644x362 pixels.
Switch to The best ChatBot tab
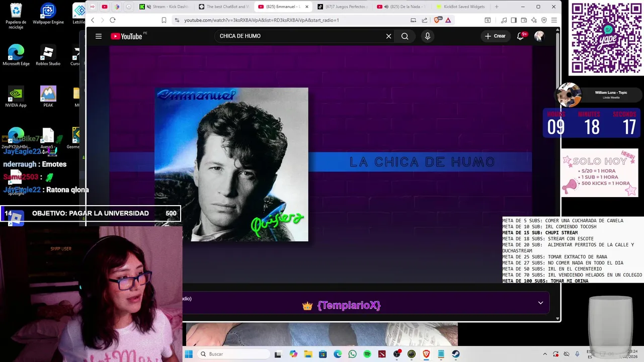pyautogui.click(x=223, y=7)
